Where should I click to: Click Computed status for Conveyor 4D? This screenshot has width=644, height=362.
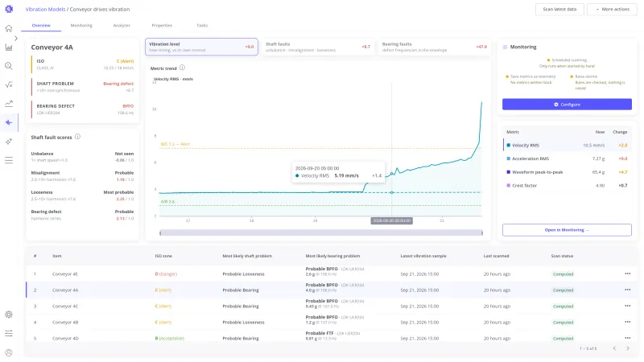click(x=563, y=339)
